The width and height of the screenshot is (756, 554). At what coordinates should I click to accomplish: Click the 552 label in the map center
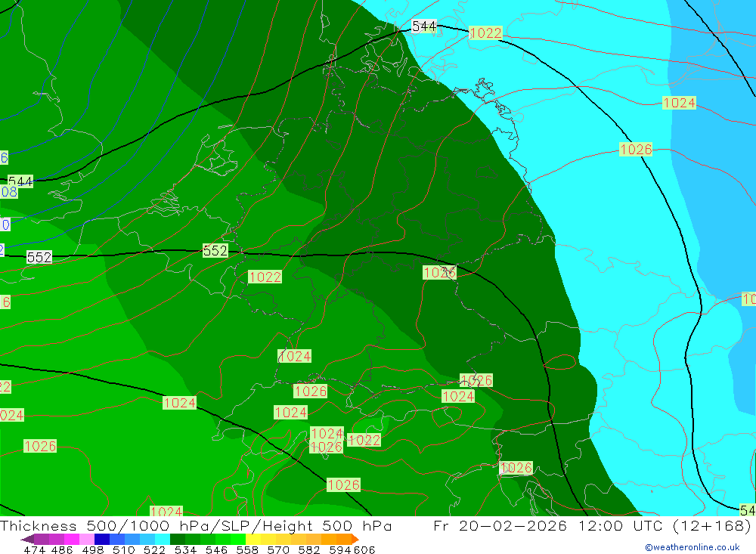[215, 251]
